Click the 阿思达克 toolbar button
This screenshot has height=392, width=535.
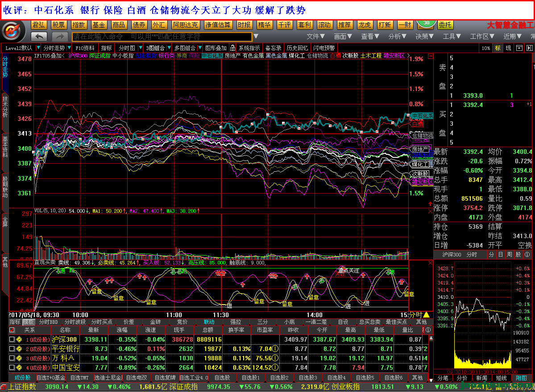pyautogui.click(x=185, y=25)
